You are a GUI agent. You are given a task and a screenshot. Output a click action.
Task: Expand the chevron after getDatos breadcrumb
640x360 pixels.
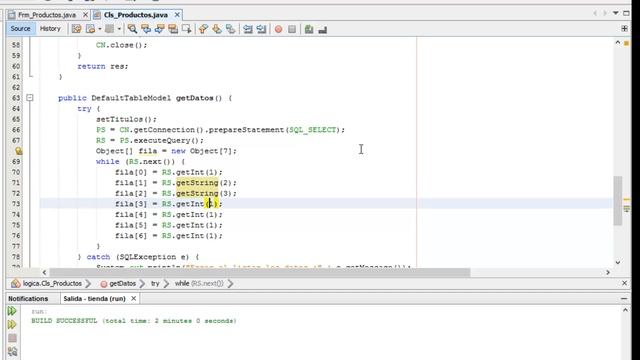click(x=142, y=283)
